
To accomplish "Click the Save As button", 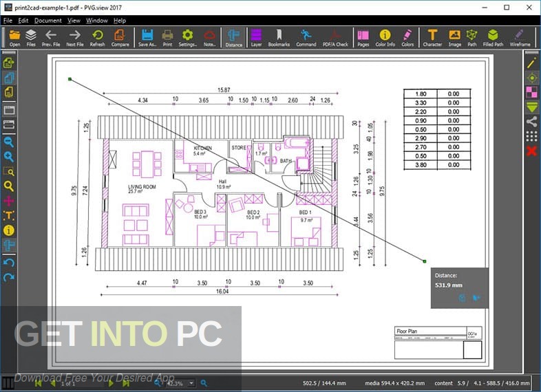I will tap(147, 37).
